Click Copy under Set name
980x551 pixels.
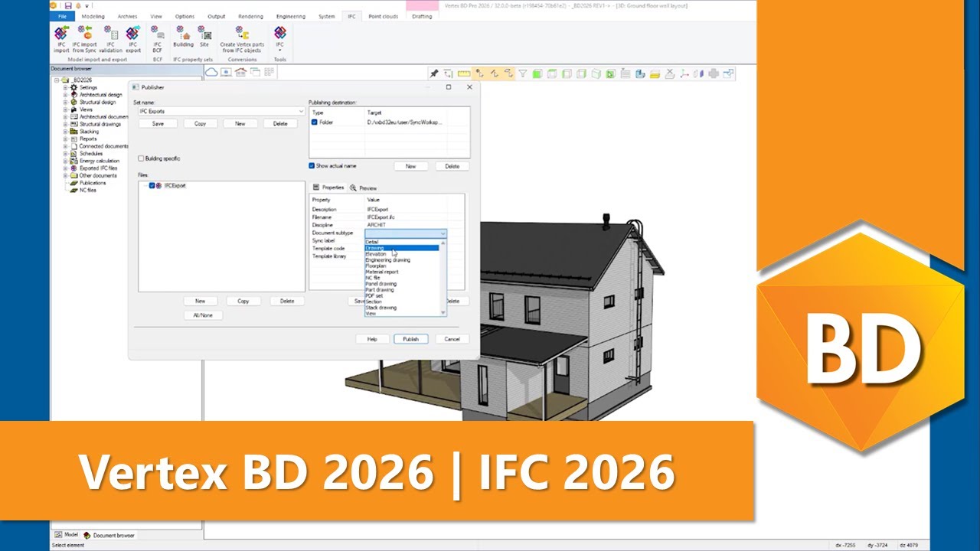tap(200, 123)
